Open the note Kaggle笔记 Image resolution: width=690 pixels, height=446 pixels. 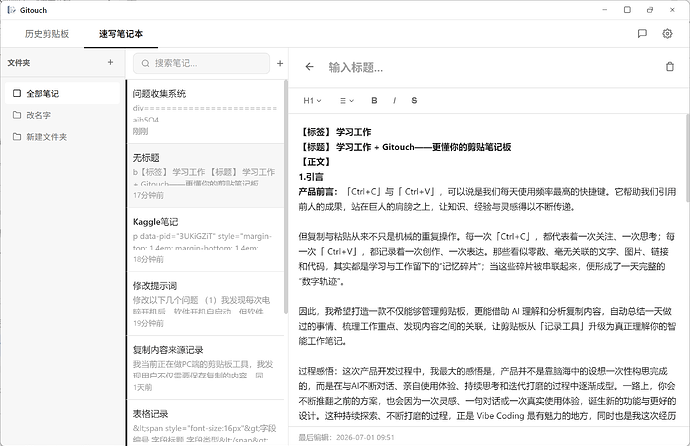click(206, 240)
